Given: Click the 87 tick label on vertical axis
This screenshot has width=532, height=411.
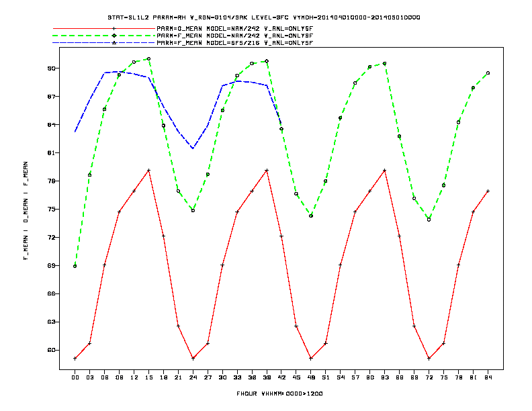Looking at the screenshot, I should pyautogui.click(x=51, y=96).
